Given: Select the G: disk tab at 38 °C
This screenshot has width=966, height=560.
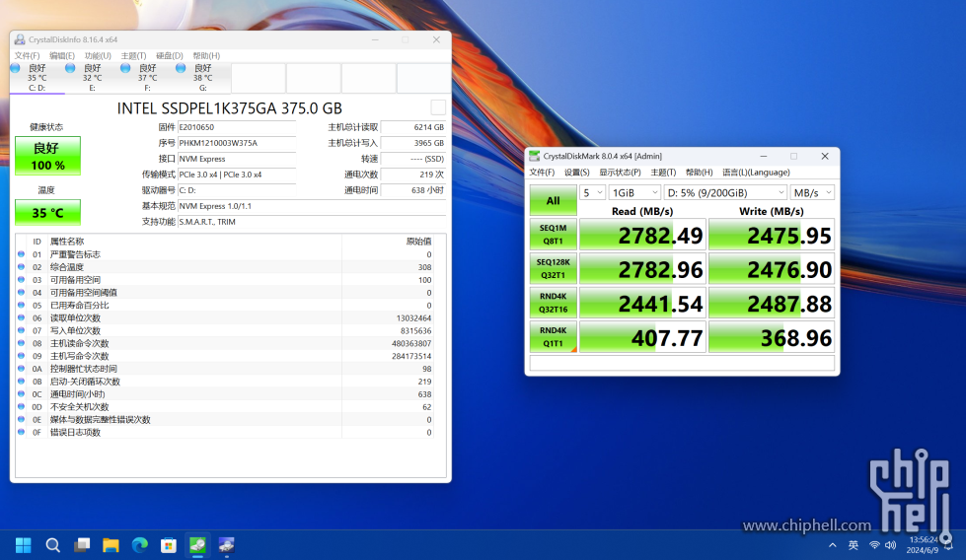Looking at the screenshot, I should tap(202, 78).
